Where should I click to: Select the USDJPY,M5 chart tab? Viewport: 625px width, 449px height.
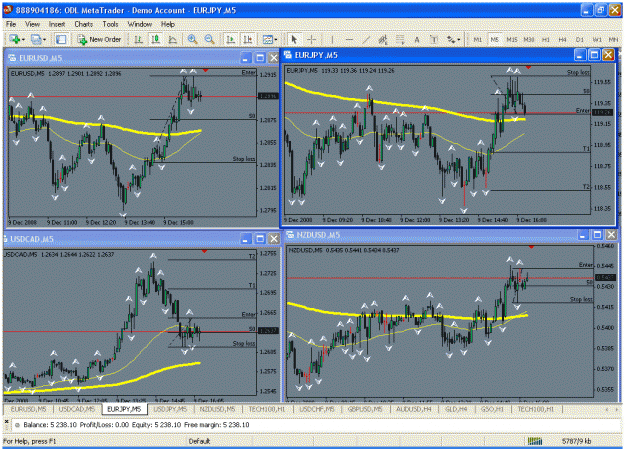click(170, 409)
